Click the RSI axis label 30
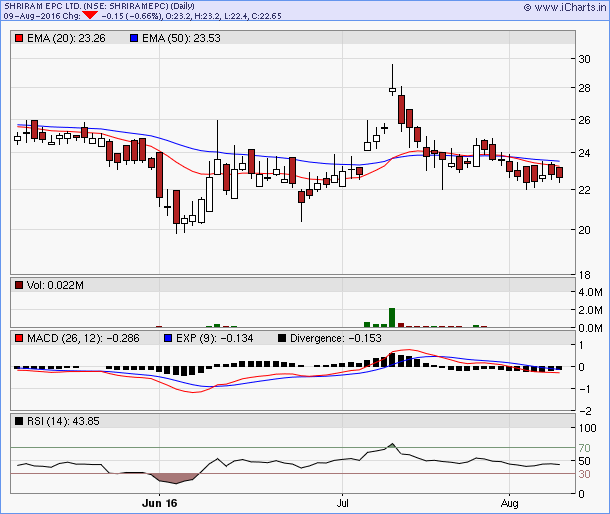 [x=584, y=474]
